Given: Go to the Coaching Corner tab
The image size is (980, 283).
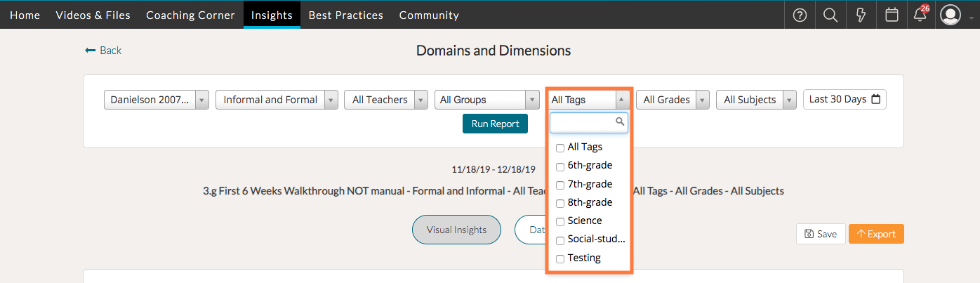Looking at the screenshot, I should pos(190,15).
